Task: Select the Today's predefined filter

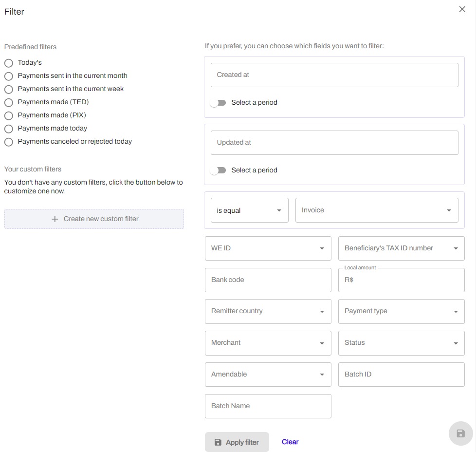Action: click(x=8, y=63)
